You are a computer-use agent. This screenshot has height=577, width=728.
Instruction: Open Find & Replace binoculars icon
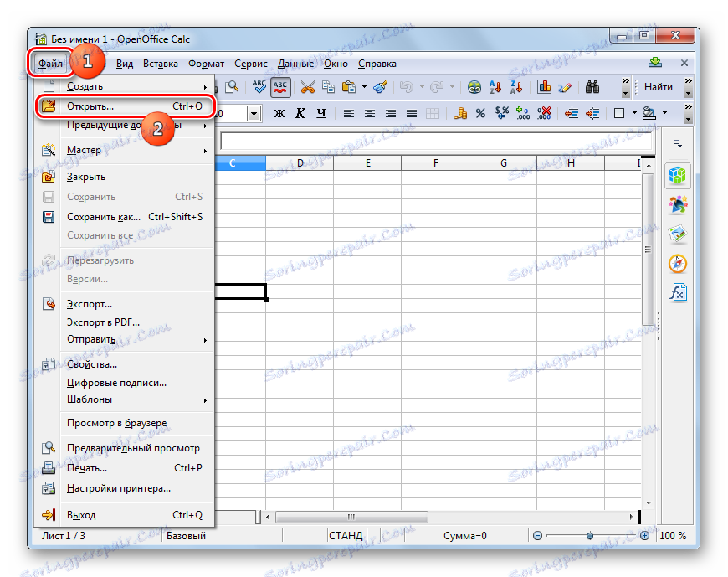(592, 87)
